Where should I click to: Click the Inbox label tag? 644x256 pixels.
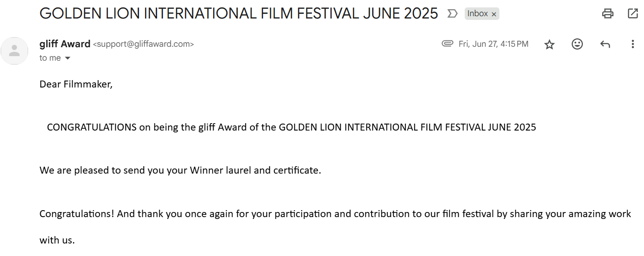tap(477, 14)
